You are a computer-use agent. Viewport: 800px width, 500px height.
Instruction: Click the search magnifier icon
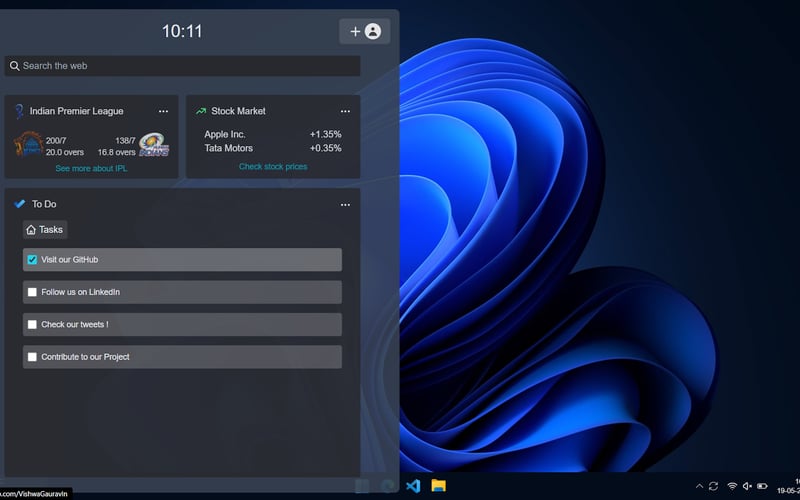pyautogui.click(x=14, y=66)
